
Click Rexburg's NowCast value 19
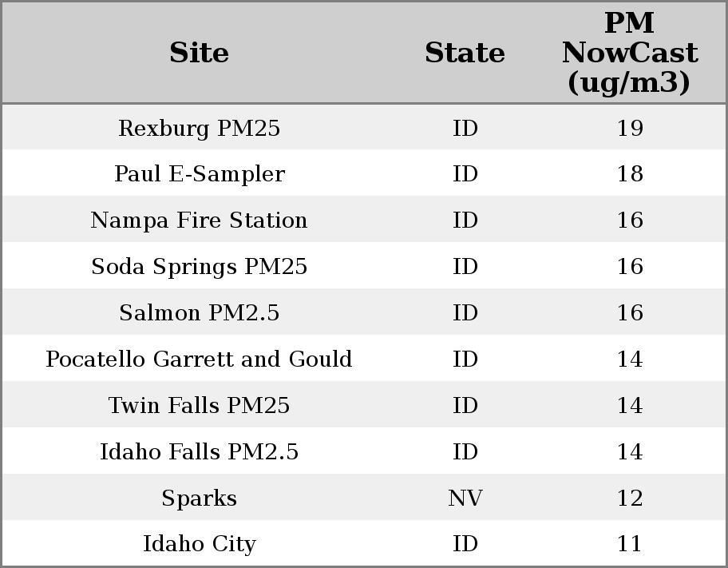click(629, 128)
